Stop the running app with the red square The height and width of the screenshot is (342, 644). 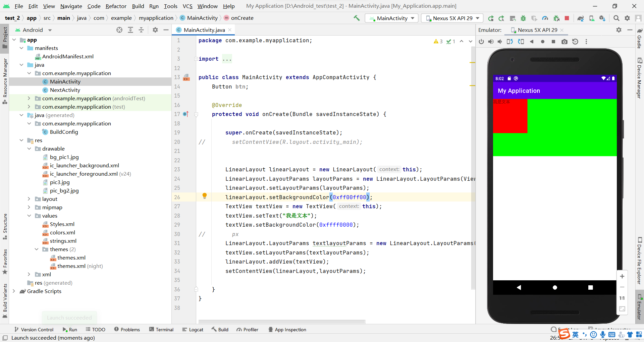pyautogui.click(x=567, y=18)
